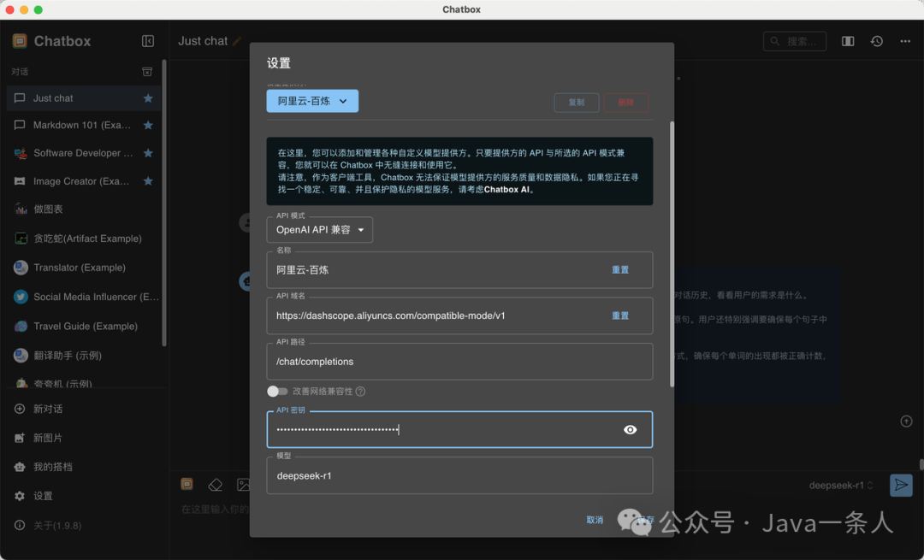Click 新图片 in the sidebar
924x560 pixels.
pyautogui.click(x=83, y=438)
